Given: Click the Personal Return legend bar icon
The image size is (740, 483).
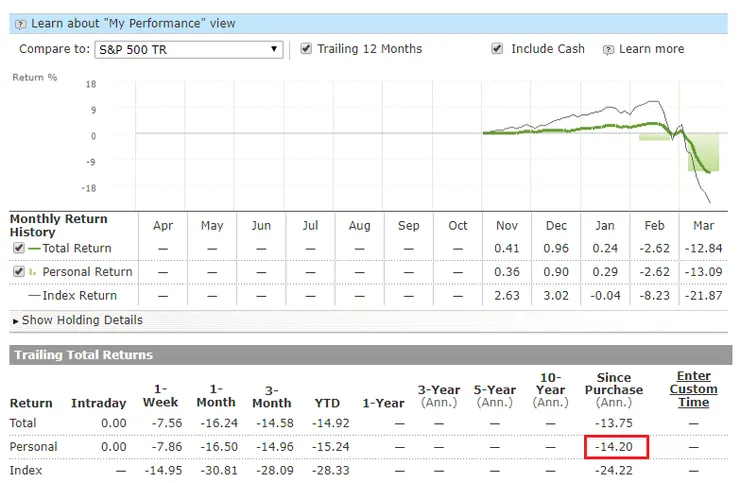Looking at the screenshot, I should click(34, 272).
